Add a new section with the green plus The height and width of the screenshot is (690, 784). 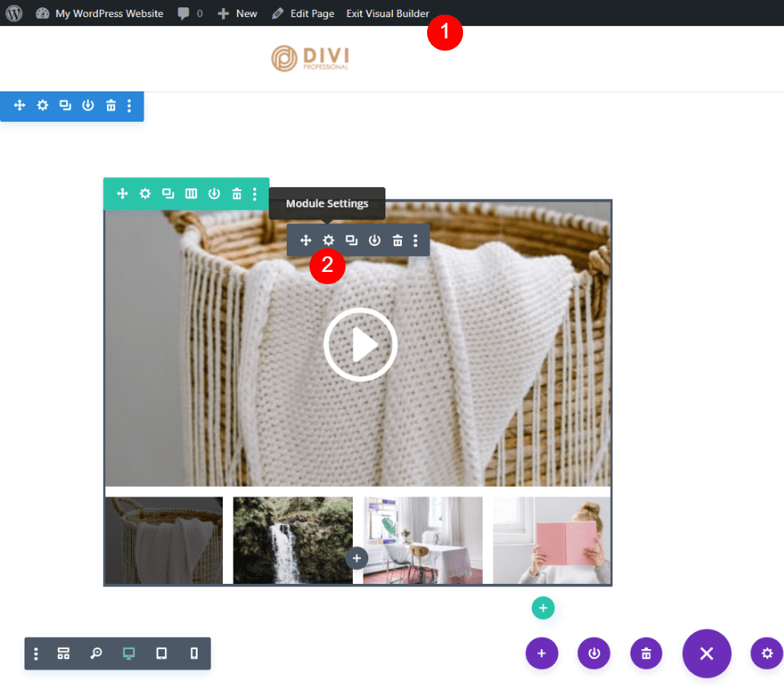tap(543, 608)
